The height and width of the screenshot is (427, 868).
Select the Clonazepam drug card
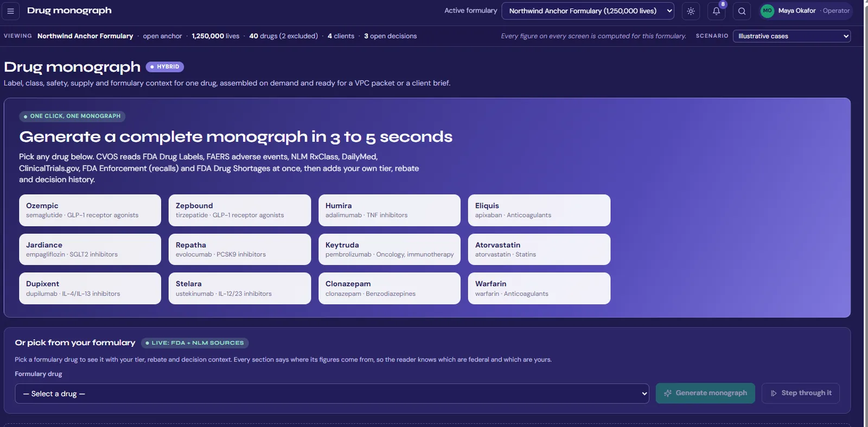[x=390, y=288]
